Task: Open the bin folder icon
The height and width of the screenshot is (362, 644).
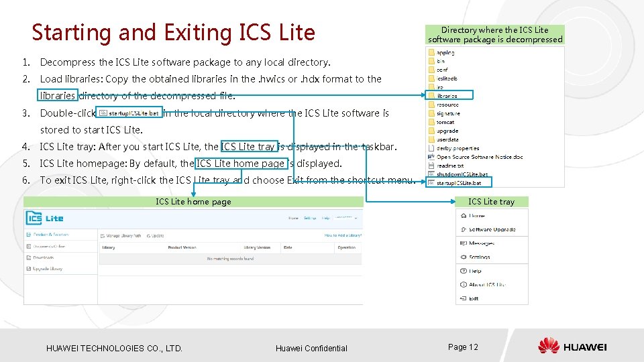Action: (431, 61)
